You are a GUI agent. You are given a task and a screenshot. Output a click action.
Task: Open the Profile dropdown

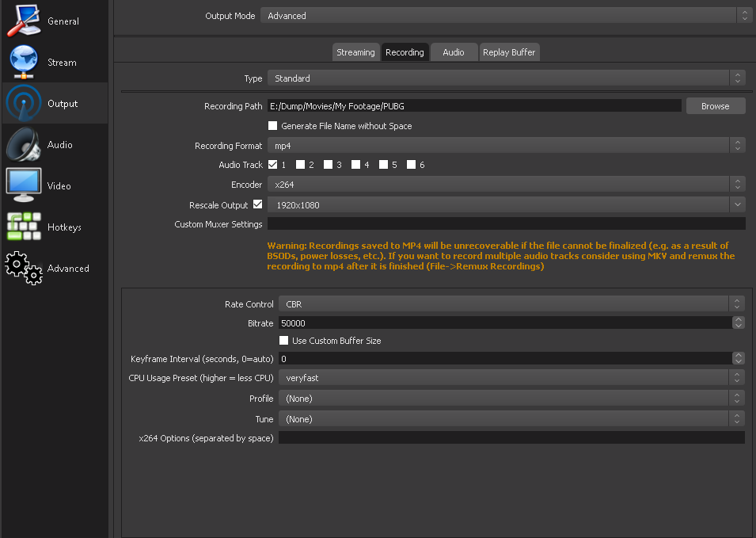pos(511,398)
